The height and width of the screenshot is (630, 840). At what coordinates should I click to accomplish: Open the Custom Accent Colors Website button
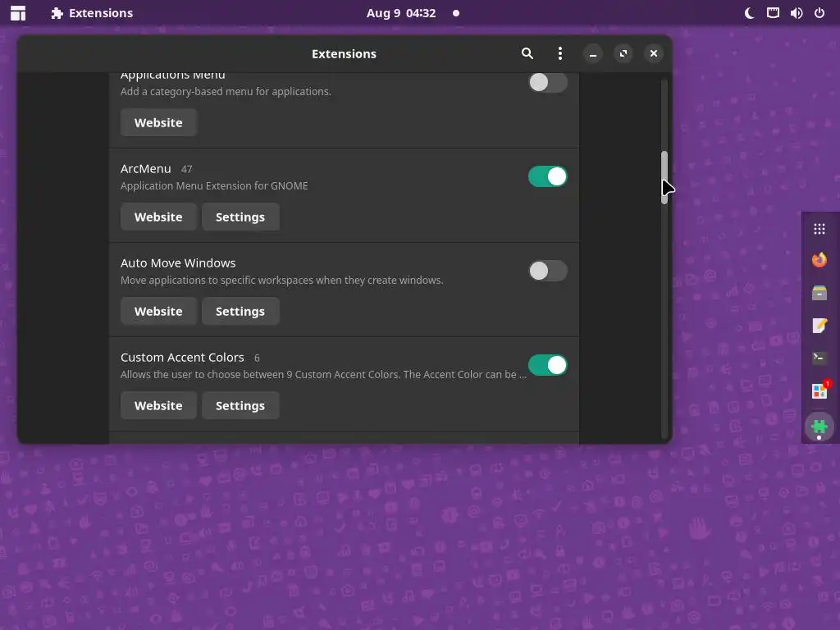[x=158, y=405]
